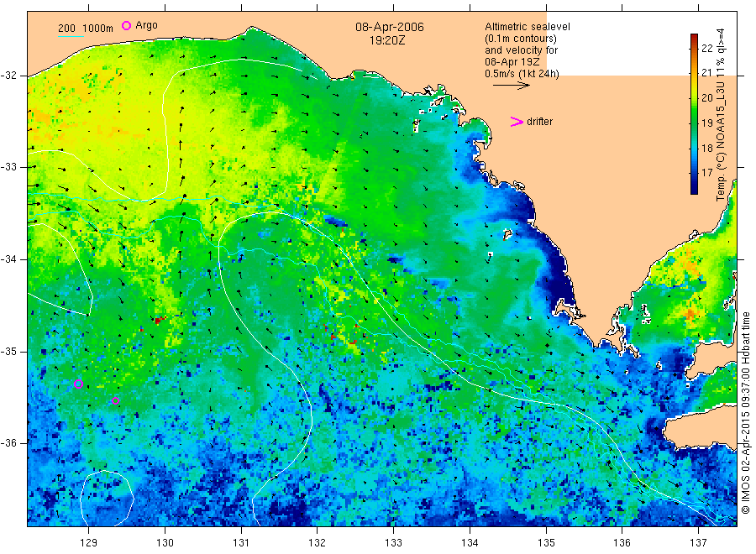Click the '0.5m/s (1kt 24h)' scale text
This screenshot has height=554, width=756.
pos(522,74)
